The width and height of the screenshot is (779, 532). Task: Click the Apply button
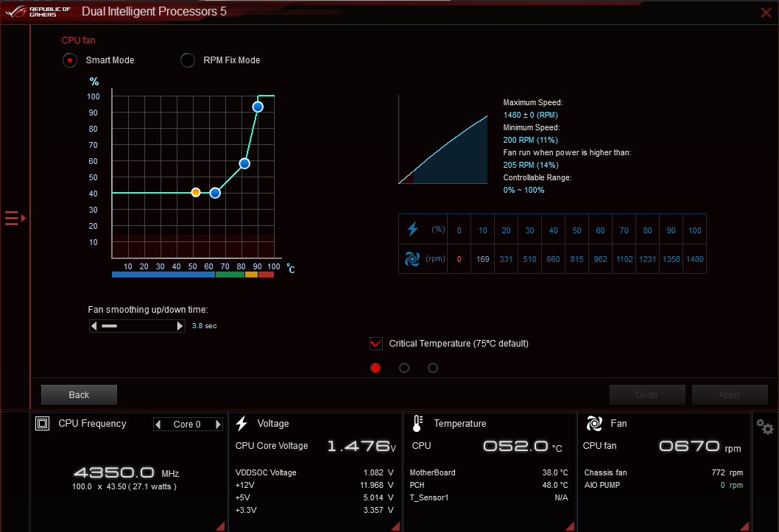(730, 394)
